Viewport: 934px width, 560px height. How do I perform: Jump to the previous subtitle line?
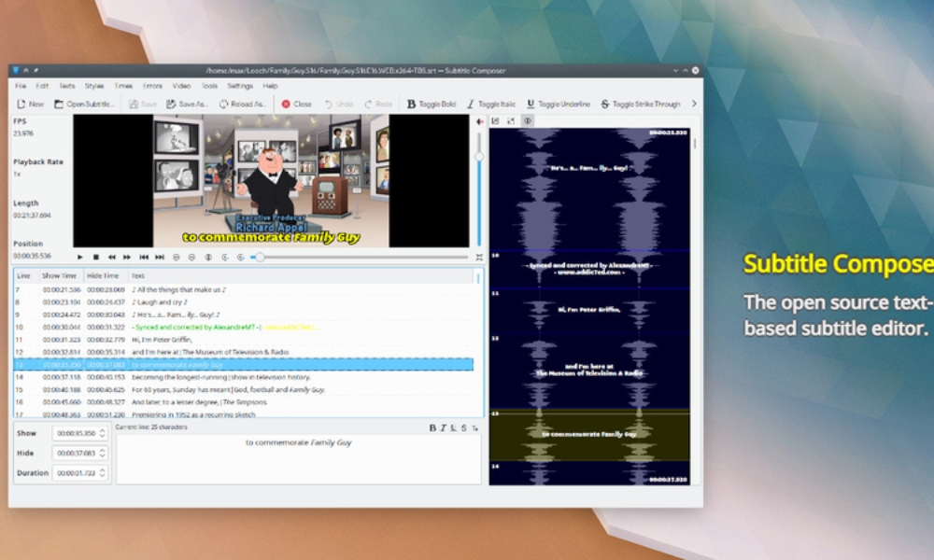coord(144,257)
